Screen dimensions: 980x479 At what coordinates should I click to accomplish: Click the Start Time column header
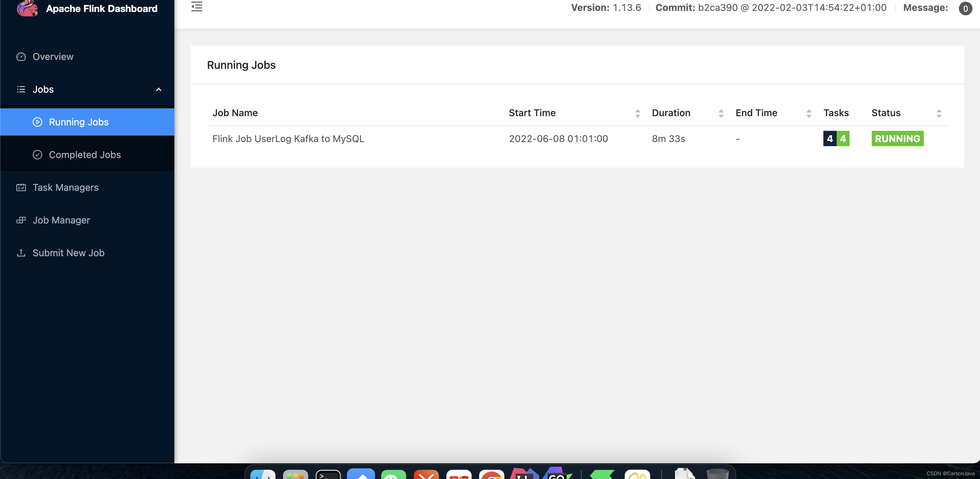click(x=532, y=113)
